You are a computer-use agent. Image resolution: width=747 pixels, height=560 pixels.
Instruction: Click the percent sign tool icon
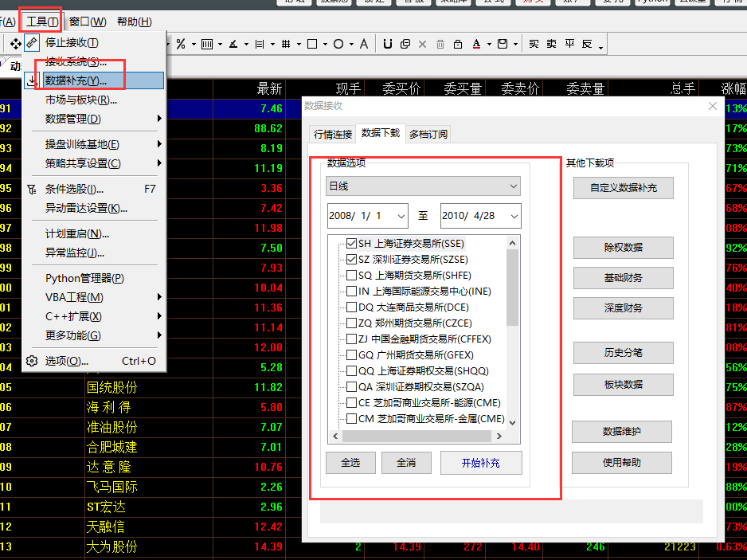pyautogui.click(x=181, y=44)
